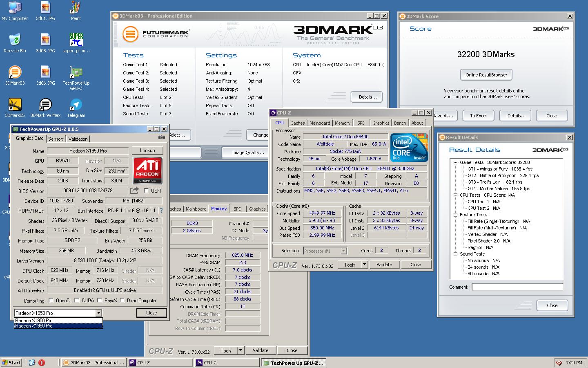The height and width of the screenshot is (368, 588).
Task: Select GT1 - Wings of Fury result row
Action: coord(500,169)
